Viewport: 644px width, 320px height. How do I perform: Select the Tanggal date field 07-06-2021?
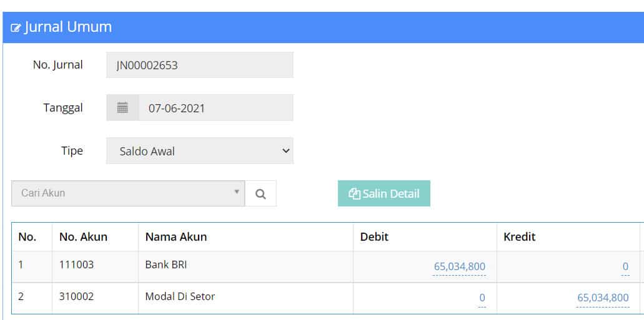216,108
